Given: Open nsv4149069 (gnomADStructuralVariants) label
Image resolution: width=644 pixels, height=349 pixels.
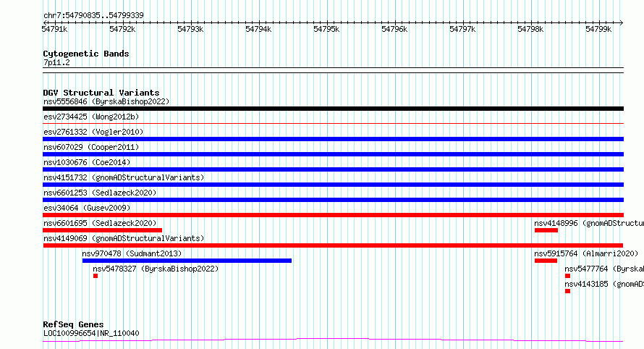Looking at the screenshot, I should [124, 238].
